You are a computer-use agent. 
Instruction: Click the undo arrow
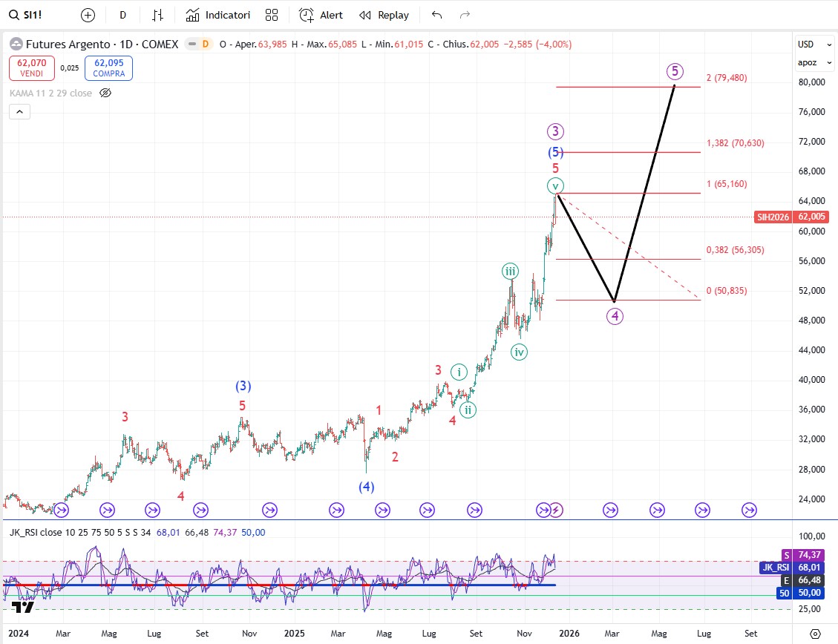436,15
